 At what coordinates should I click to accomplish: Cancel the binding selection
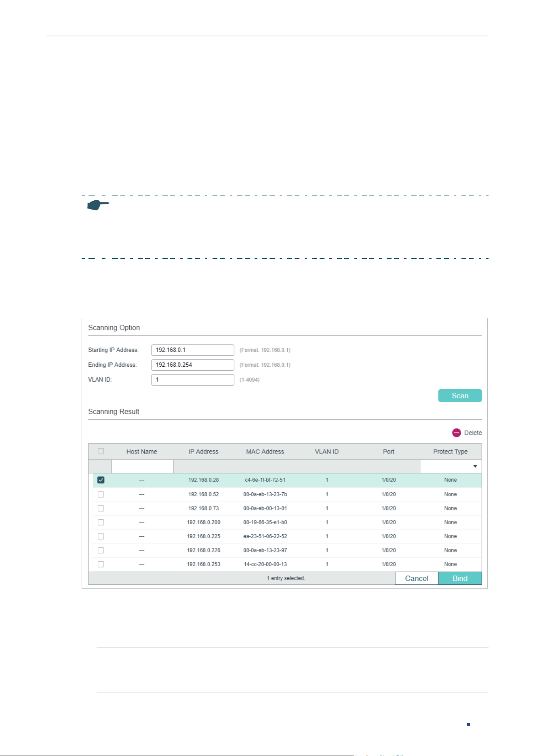click(x=417, y=578)
